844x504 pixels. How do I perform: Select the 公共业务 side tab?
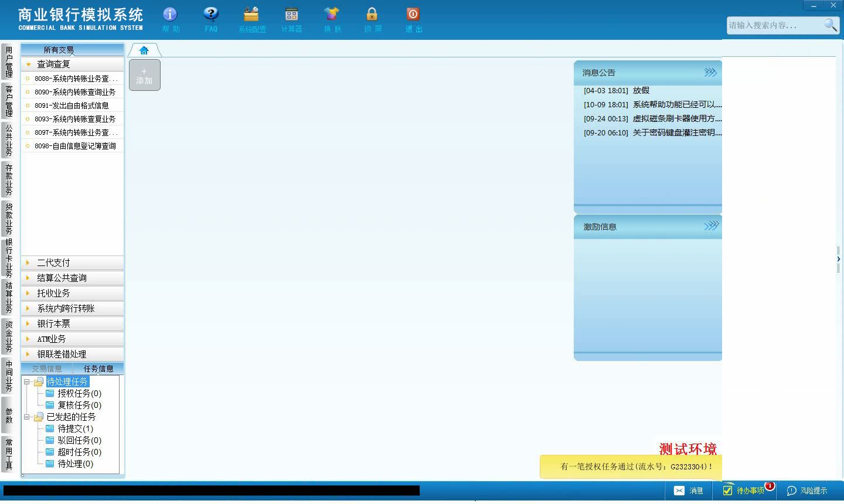(8, 140)
